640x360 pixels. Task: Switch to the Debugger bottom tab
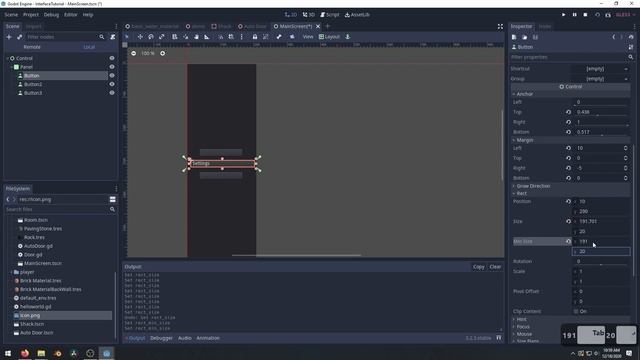tap(161, 338)
